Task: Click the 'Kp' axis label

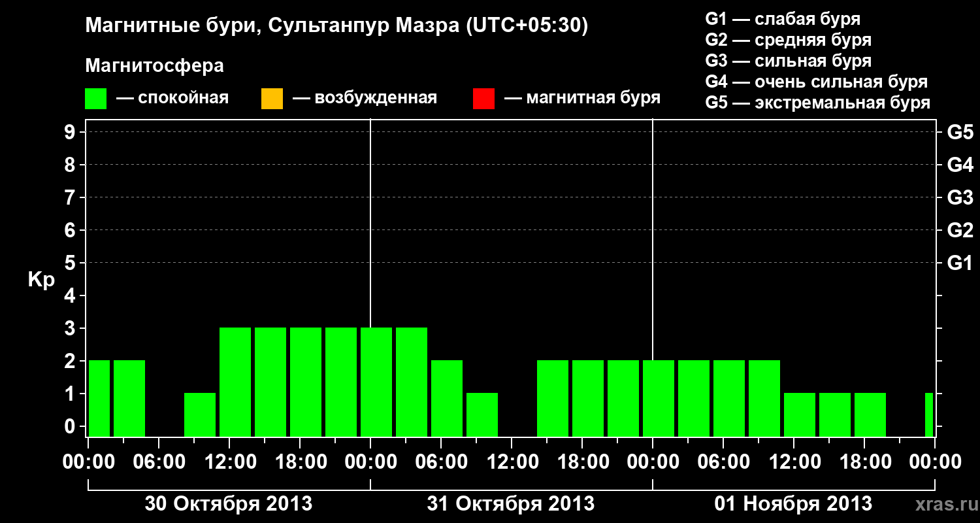Action: point(41,279)
